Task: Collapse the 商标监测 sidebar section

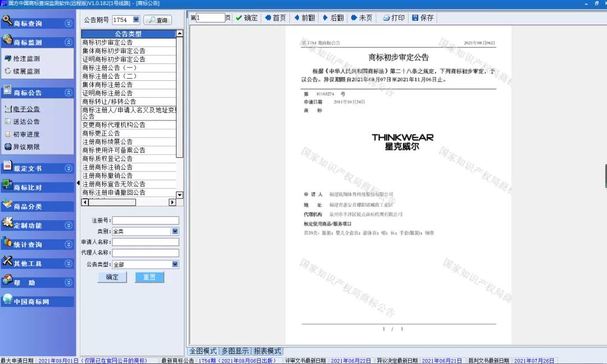Action: 69,42
